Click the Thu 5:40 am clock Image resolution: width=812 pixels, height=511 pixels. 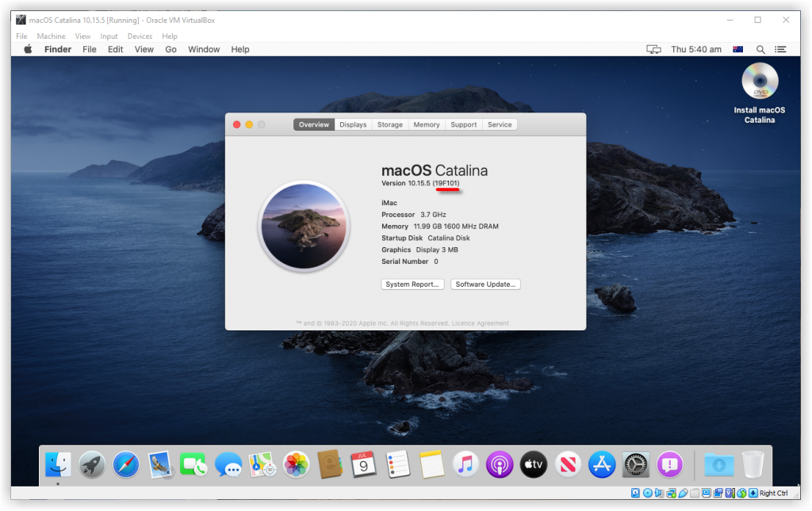tap(696, 49)
